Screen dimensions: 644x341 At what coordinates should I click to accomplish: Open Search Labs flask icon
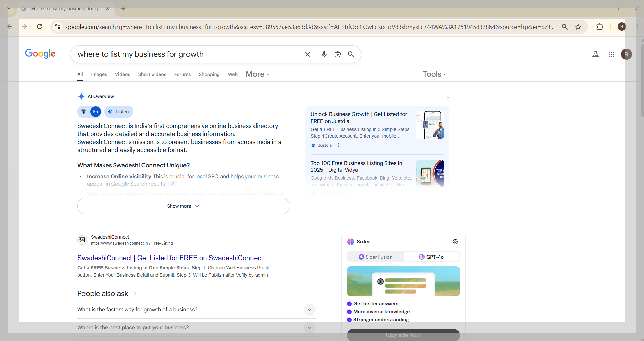(595, 54)
